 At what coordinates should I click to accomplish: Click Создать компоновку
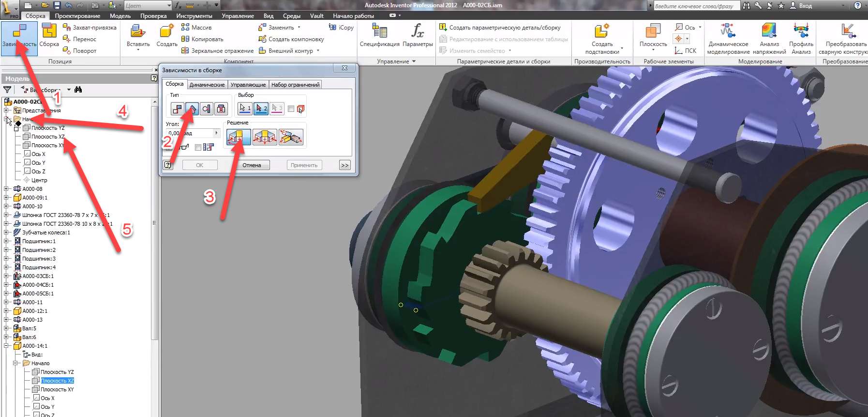291,39
